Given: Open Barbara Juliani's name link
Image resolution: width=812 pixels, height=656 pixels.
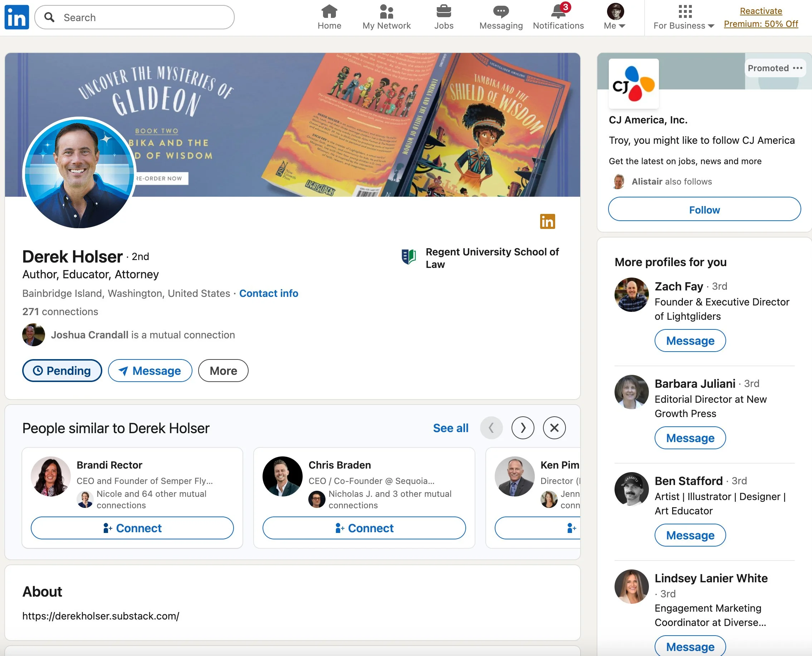Looking at the screenshot, I should point(695,383).
